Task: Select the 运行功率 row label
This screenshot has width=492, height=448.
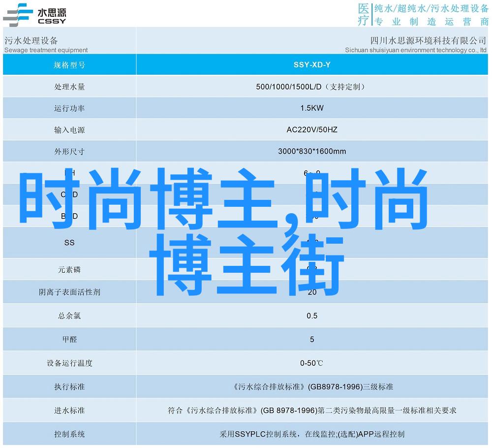Action: pyautogui.click(x=69, y=108)
